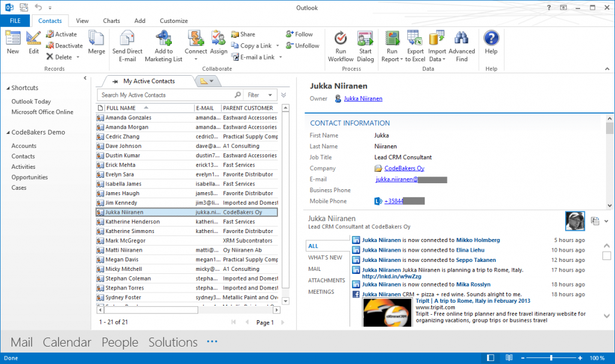Click the zoom out minus button
Image resolution: width=615 pixels, height=364 pixels.
click(523, 358)
